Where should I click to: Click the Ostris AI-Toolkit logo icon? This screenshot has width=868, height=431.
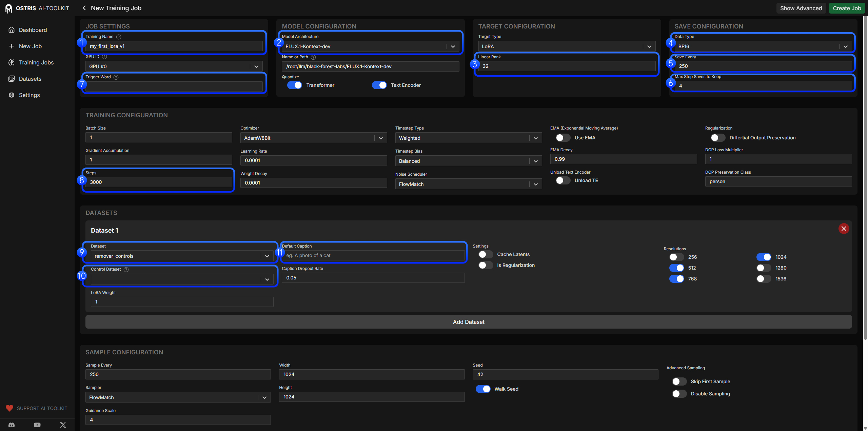[x=8, y=8]
